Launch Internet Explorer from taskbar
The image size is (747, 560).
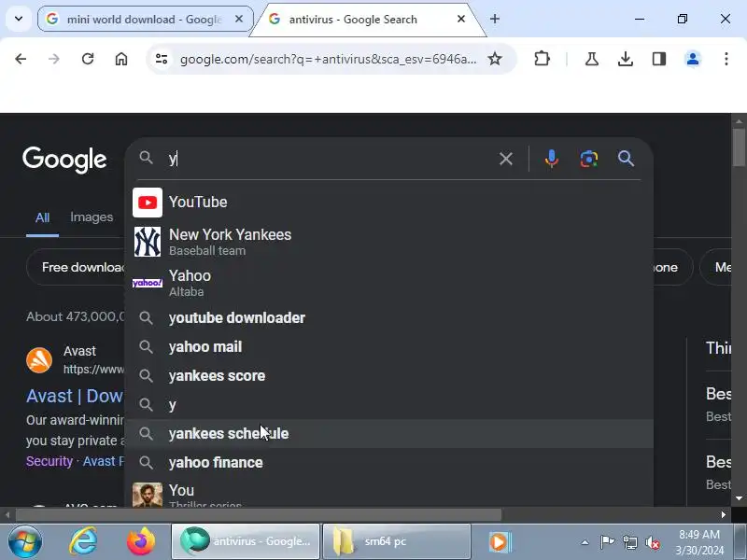(83, 542)
